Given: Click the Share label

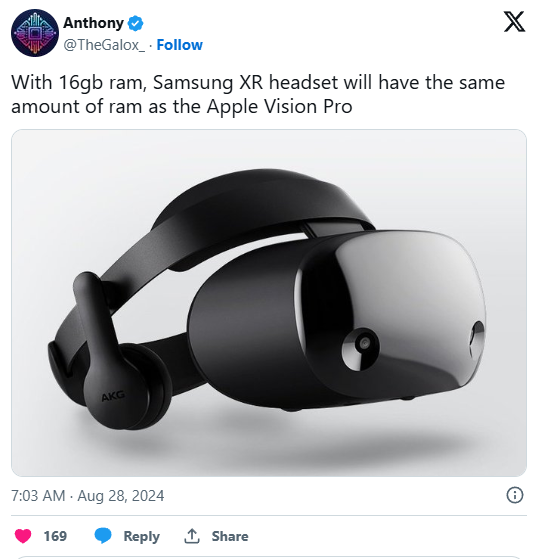Looking at the screenshot, I should coord(230,536).
